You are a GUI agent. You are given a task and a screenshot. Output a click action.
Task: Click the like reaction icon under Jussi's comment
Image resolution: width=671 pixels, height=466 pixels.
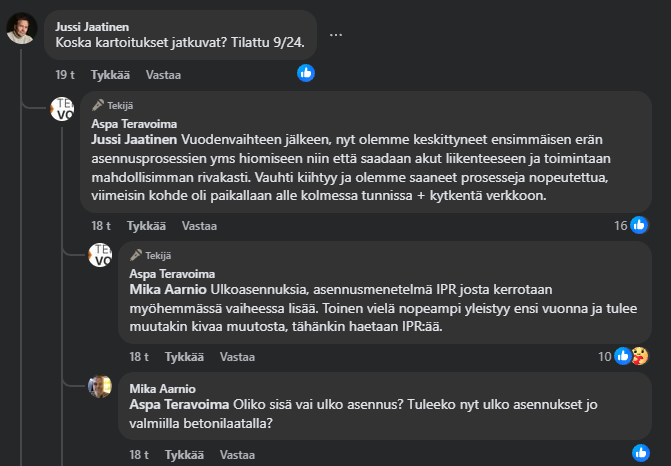[x=306, y=73]
